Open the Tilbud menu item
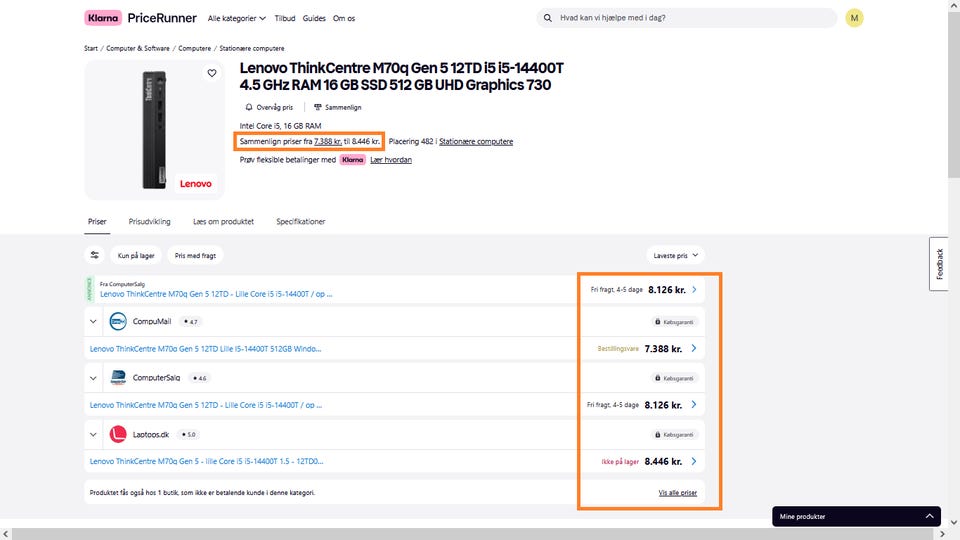Viewport: 960px width, 540px height. coord(285,18)
